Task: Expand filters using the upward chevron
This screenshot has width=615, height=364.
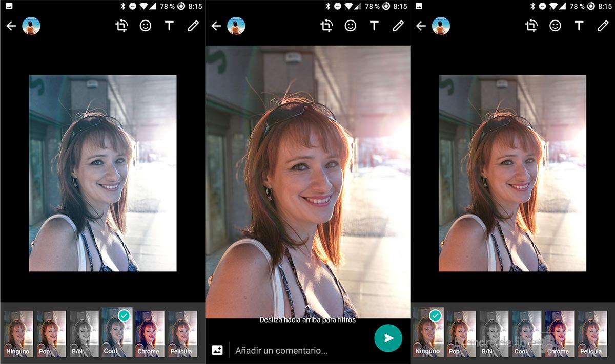Action: pyautogui.click(x=307, y=307)
